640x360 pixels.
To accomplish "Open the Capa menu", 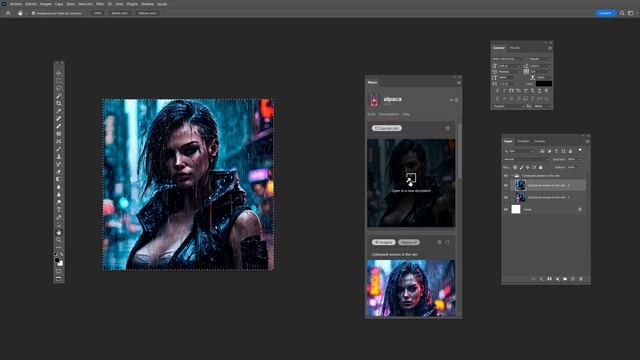I will coord(59,4).
